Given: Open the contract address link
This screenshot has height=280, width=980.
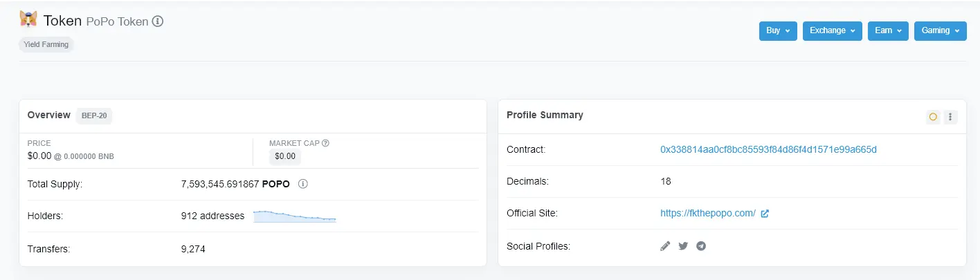Looking at the screenshot, I should click(768, 149).
